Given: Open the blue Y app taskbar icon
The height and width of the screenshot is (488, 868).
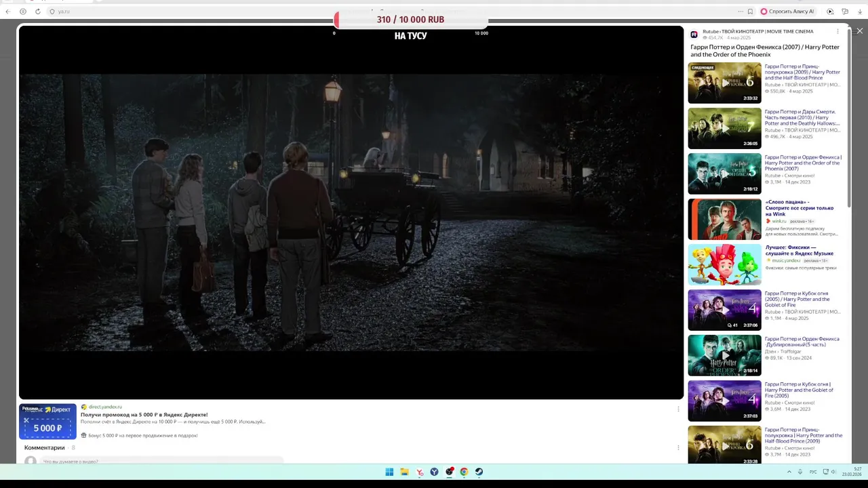Looking at the screenshot, I should [x=434, y=472].
